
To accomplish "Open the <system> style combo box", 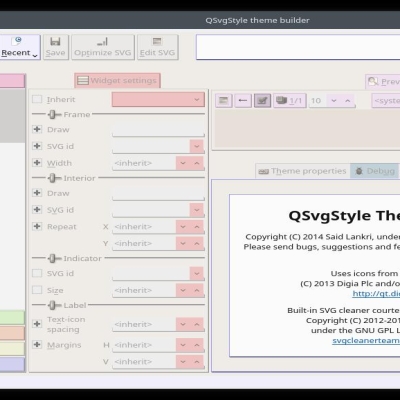I will click(x=386, y=100).
